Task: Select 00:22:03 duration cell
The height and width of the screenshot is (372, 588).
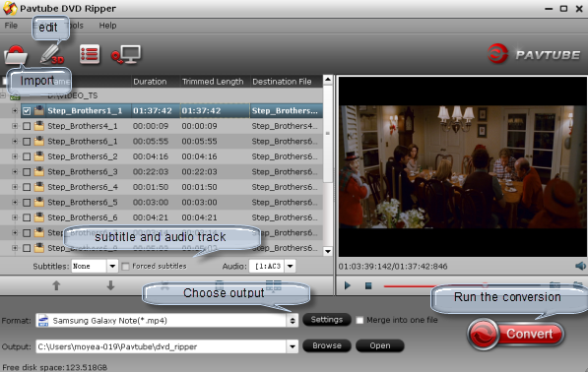Action: point(151,171)
